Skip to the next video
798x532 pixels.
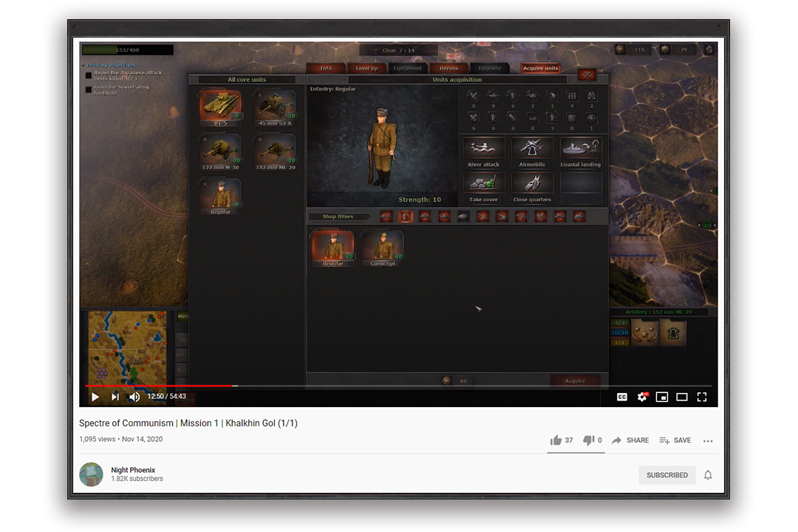pos(115,397)
